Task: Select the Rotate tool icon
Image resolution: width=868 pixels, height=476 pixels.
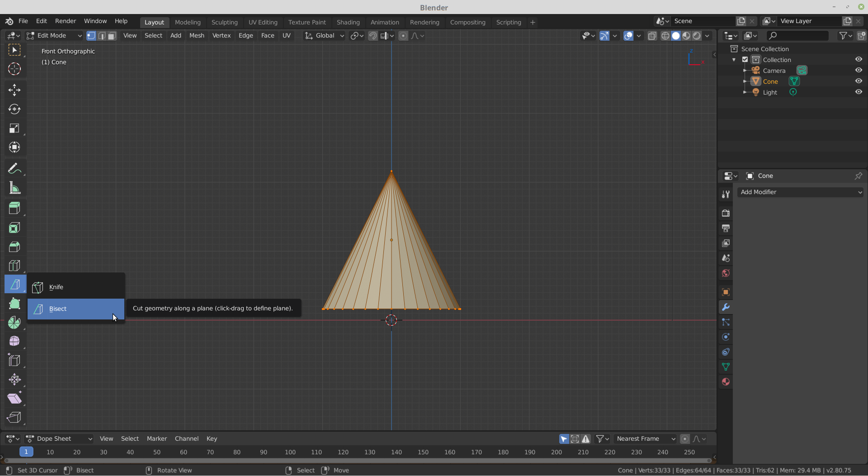Action: (14, 109)
